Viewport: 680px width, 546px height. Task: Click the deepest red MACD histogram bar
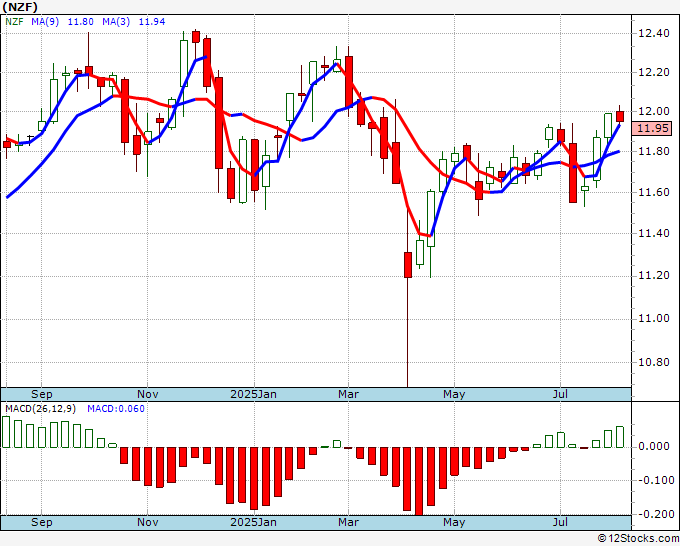(419, 481)
